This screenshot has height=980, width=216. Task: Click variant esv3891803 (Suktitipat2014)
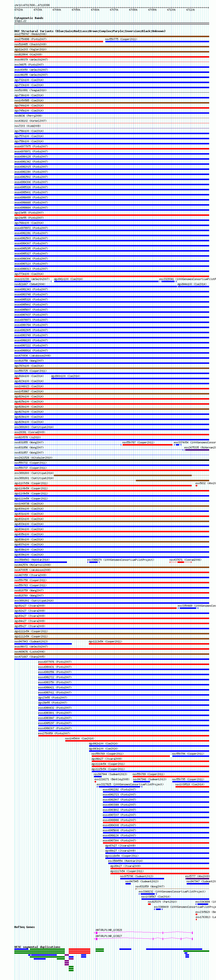(x=34, y=427)
